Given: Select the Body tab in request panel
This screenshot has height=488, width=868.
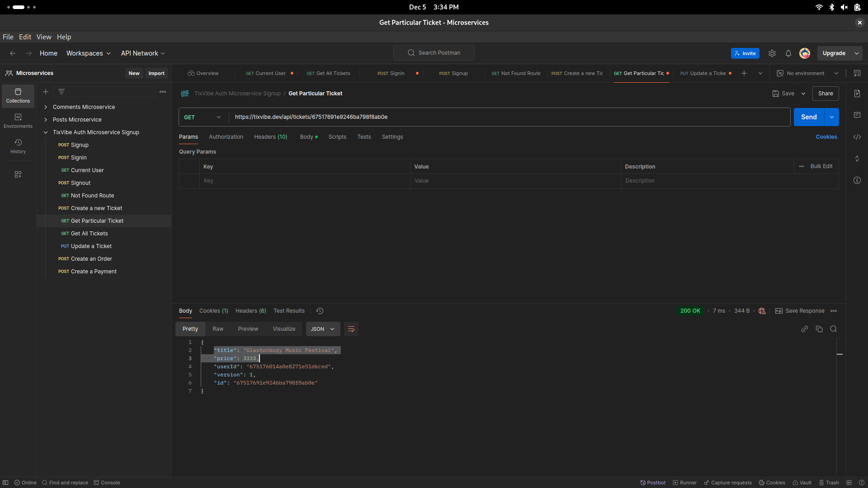Looking at the screenshot, I should tap(306, 136).
